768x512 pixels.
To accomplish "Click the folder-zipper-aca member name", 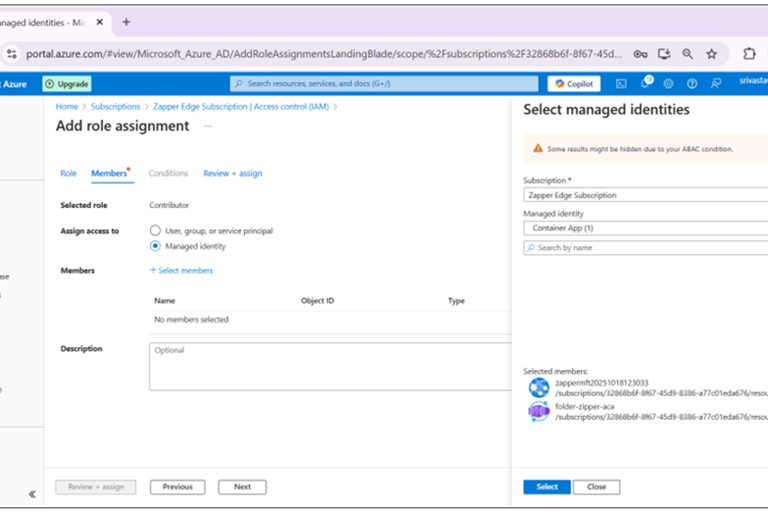I will [x=584, y=406].
